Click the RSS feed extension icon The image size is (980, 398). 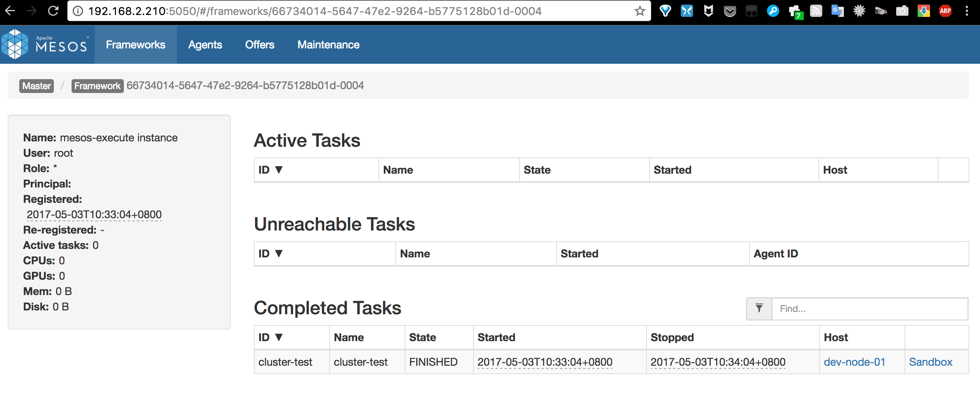pos(816,11)
